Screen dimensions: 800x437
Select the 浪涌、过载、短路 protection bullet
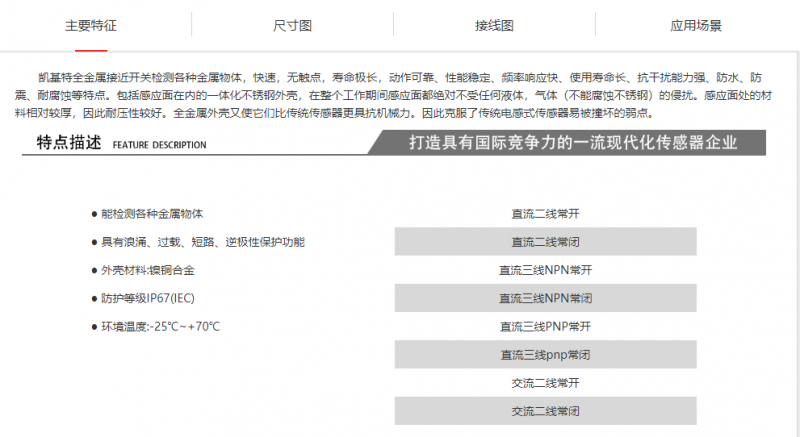(202, 242)
